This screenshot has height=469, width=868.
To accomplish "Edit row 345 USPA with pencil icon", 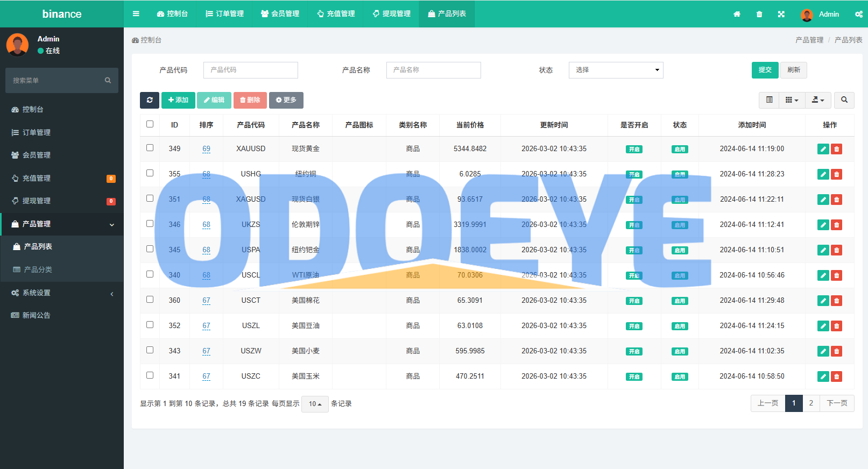I will coord(823,250).
